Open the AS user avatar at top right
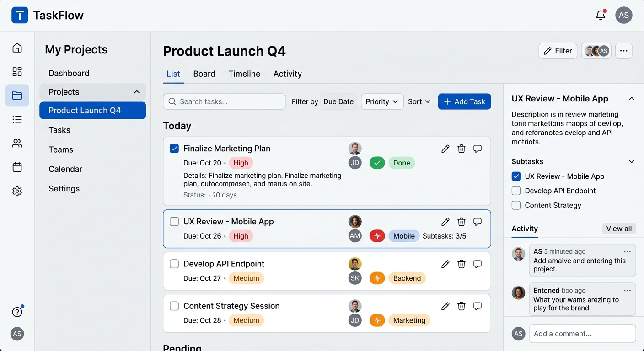Screen dimensions: 644x351 pos(624,15)
